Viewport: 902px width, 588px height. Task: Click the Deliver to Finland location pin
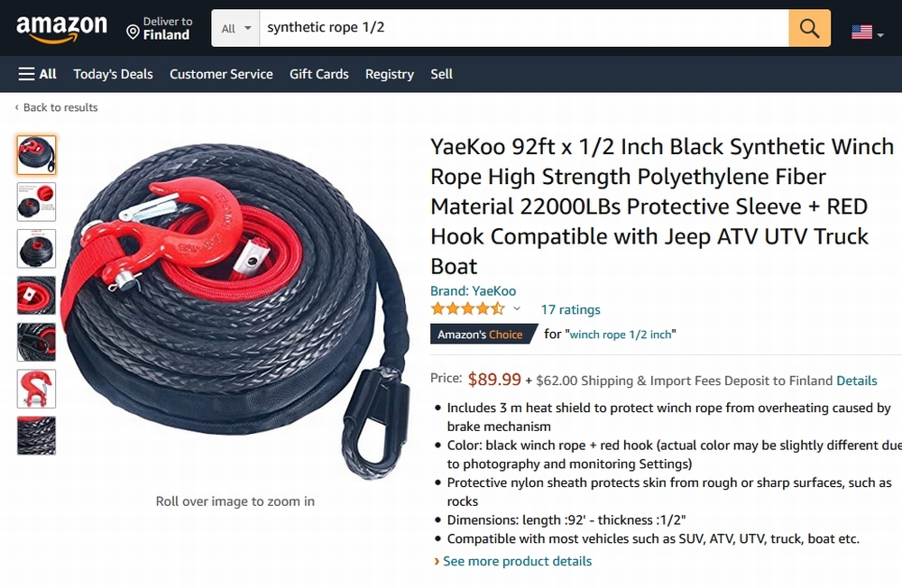point(133,32)
